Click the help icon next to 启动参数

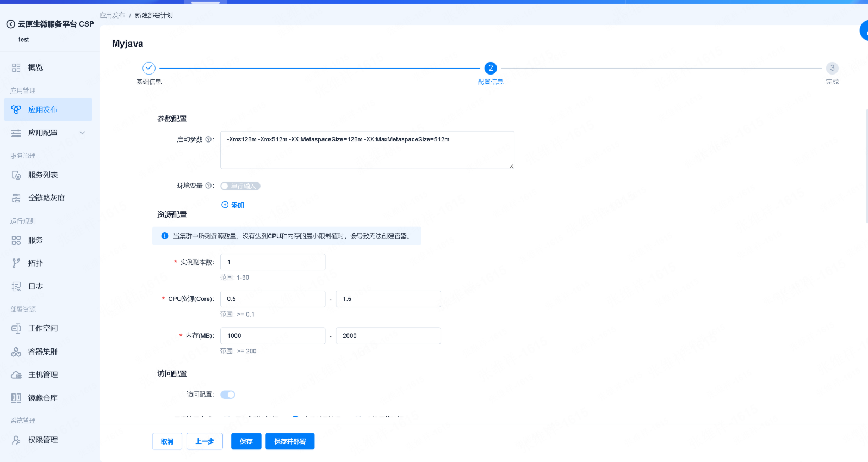pos(208,140)
